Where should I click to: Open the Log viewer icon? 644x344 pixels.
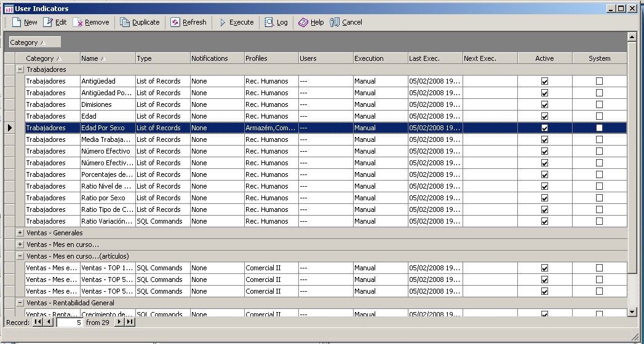click(x=269, y=22)
